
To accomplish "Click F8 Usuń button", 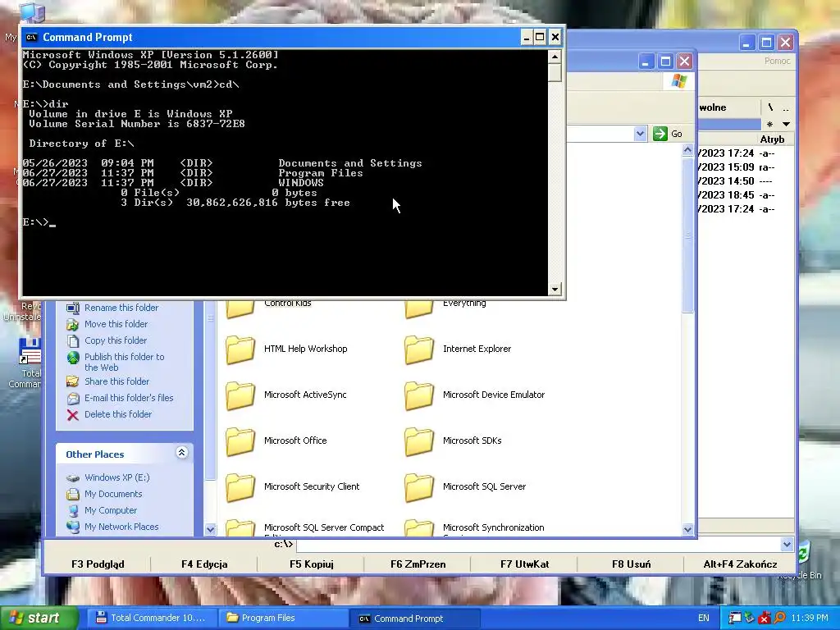I will (x=631, y=564).
